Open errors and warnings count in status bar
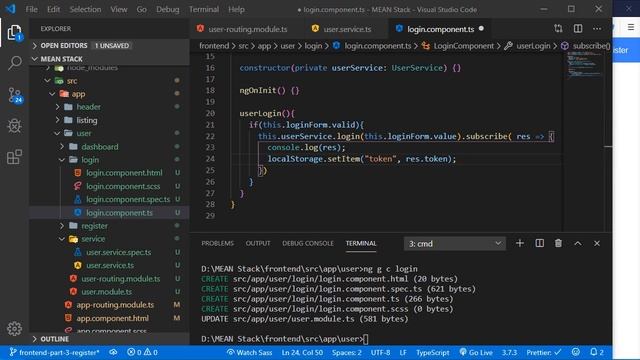The height and width of the screenshot is (360, 640). (142, 352)
